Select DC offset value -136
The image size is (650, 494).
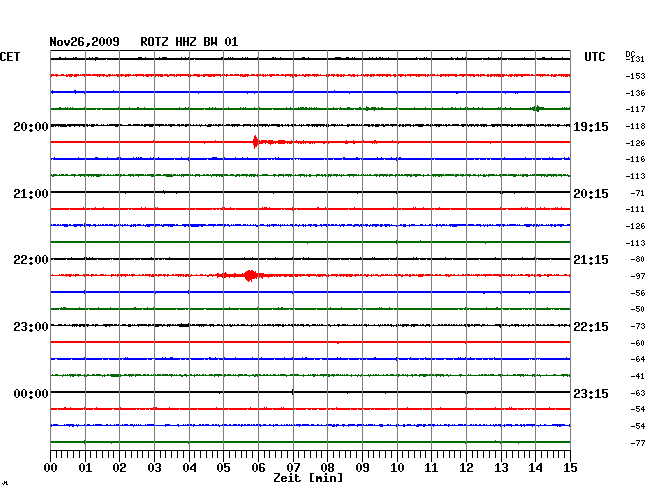coord(635,93)
